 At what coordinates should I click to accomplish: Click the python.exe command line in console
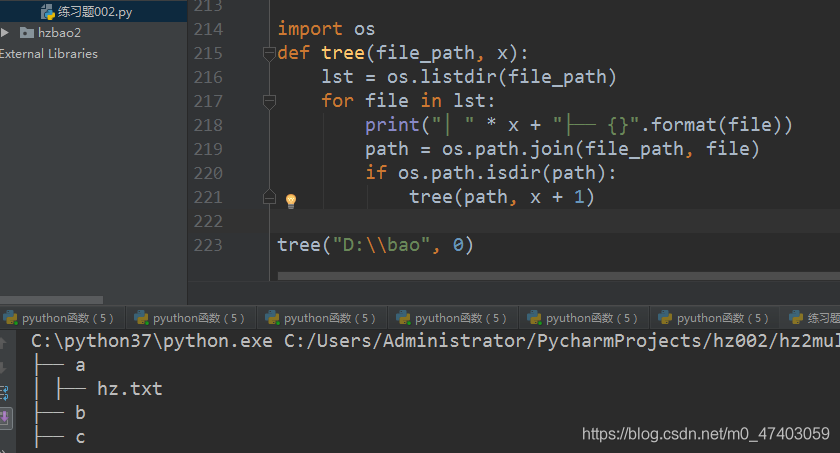point(435,341)
